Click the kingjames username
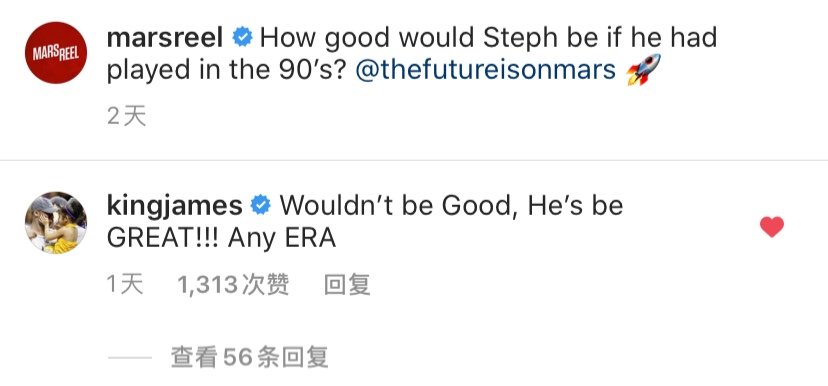Image resolution: width=828 pixels, height=386 pixels. [174, 206]
